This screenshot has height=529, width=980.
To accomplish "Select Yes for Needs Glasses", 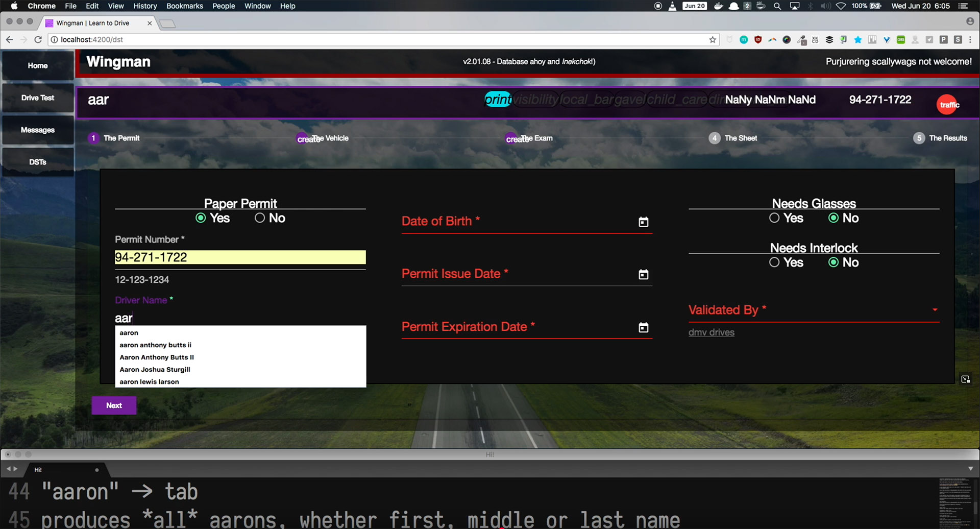I will pyautogui.click(x=774, y=218).
